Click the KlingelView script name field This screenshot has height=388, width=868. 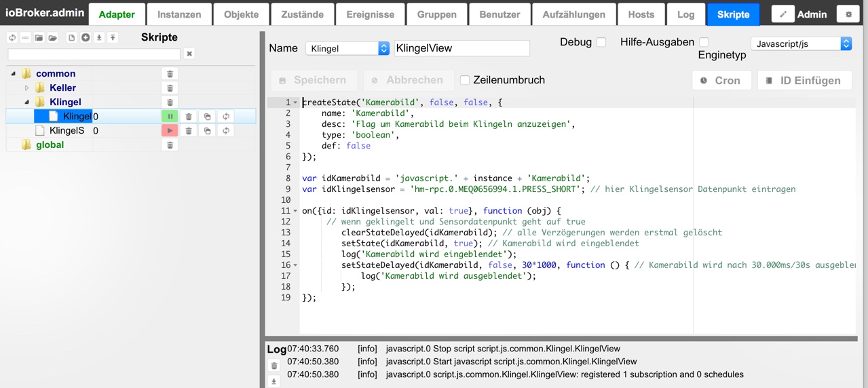coord(461,48)
